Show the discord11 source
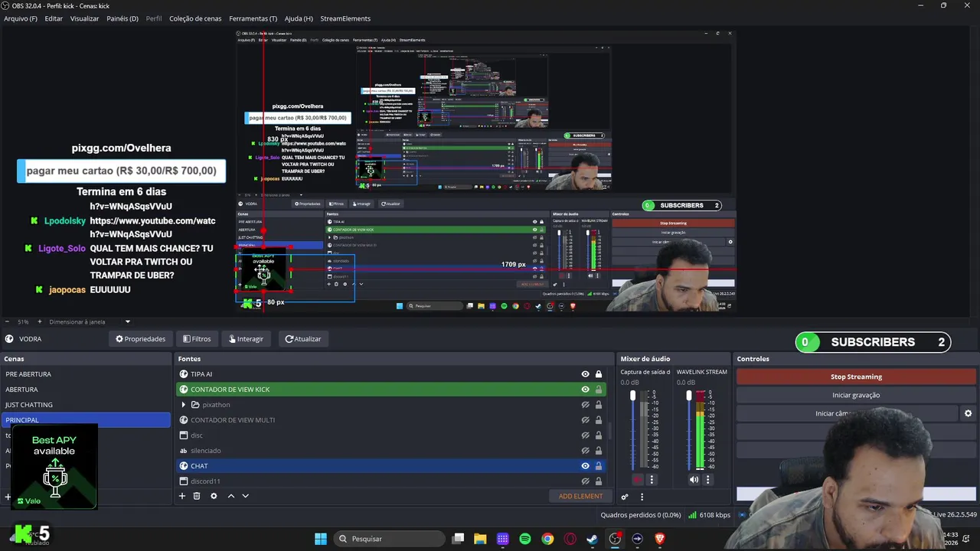980x551 pixels. coord(585,481)
